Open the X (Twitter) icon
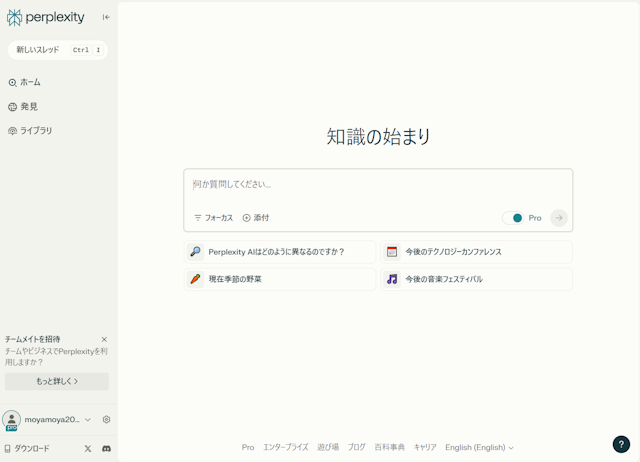This screenshot has width=640, height=462. 88,449
